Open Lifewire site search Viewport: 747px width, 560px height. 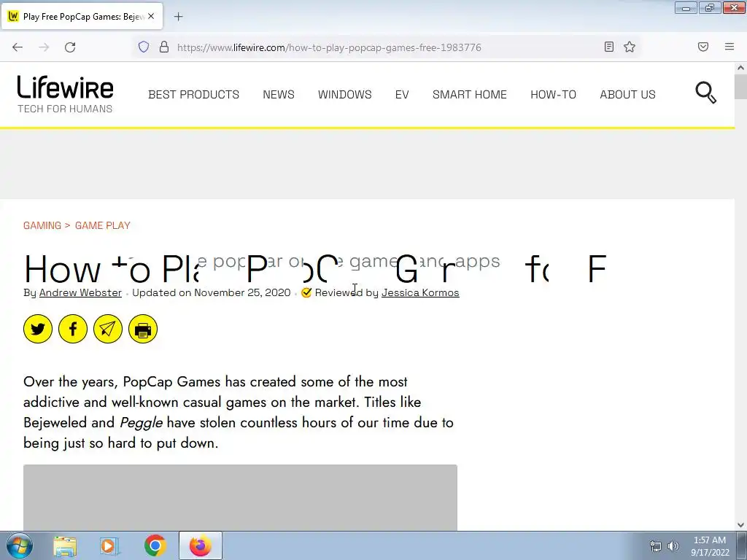705,93
